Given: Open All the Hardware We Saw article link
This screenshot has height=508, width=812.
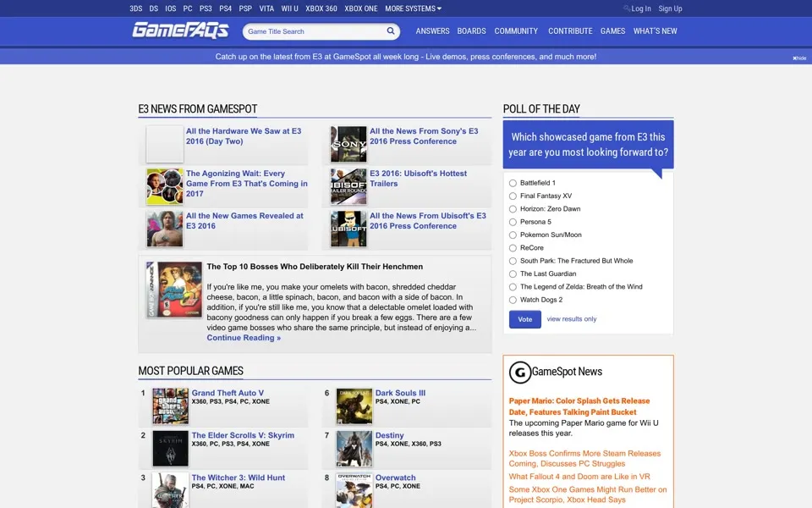Looking at the screenshot, I should (x=244, y=135).
